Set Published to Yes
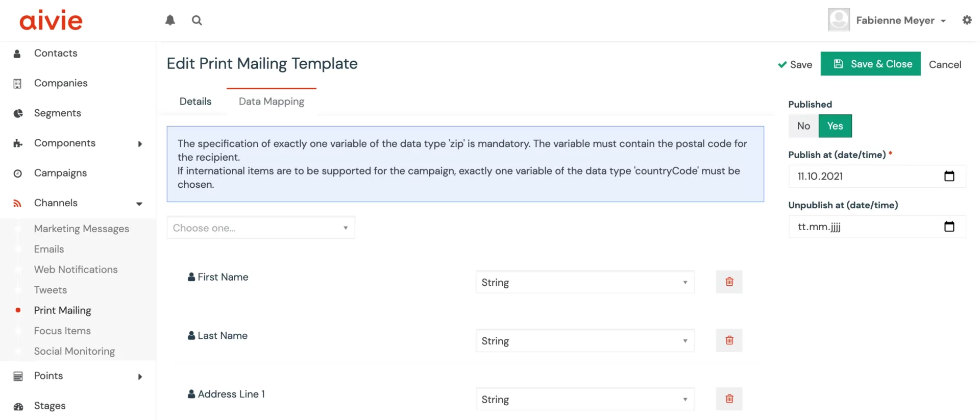This screenshot has height=420, width=980. [835, 126]
